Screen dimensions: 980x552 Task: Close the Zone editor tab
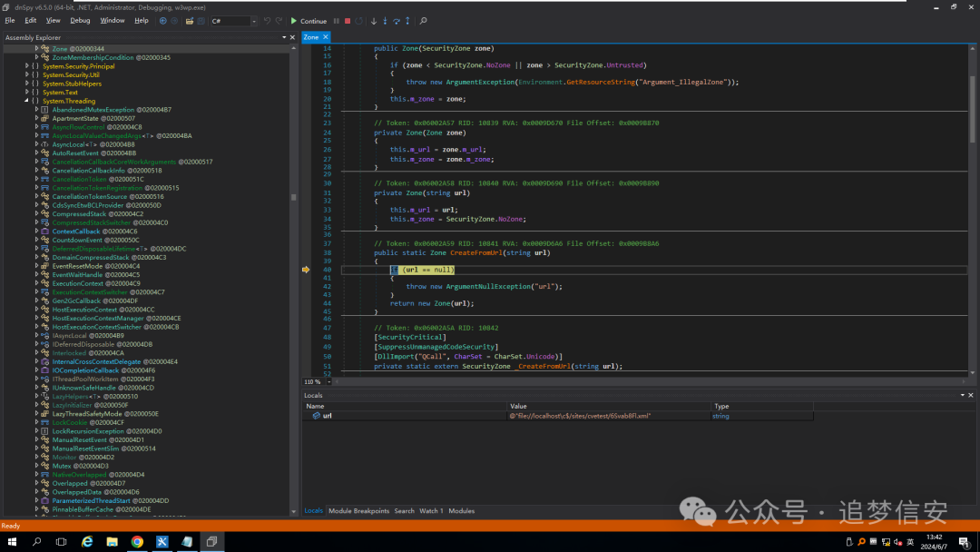point(326,37)
